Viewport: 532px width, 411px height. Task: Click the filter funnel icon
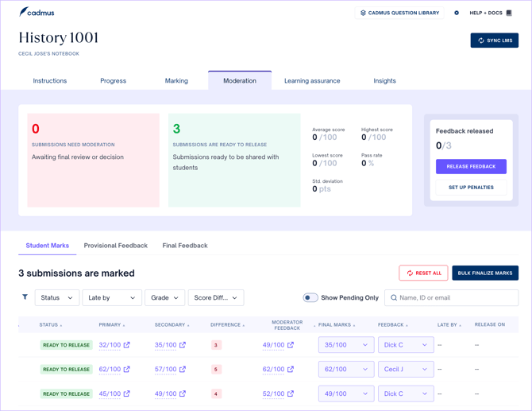point(25,297)
